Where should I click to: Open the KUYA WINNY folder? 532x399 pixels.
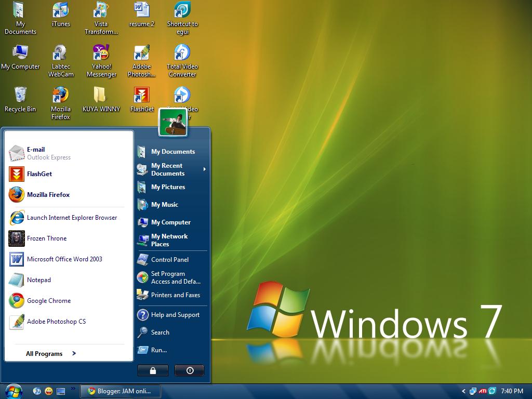coord(101,99)
